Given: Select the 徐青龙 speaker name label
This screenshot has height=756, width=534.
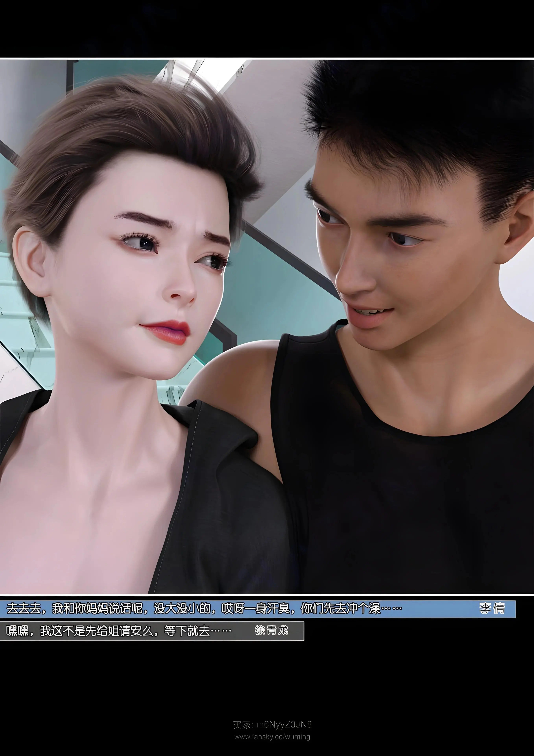Looking at the screenshot, I should [271, 630].
